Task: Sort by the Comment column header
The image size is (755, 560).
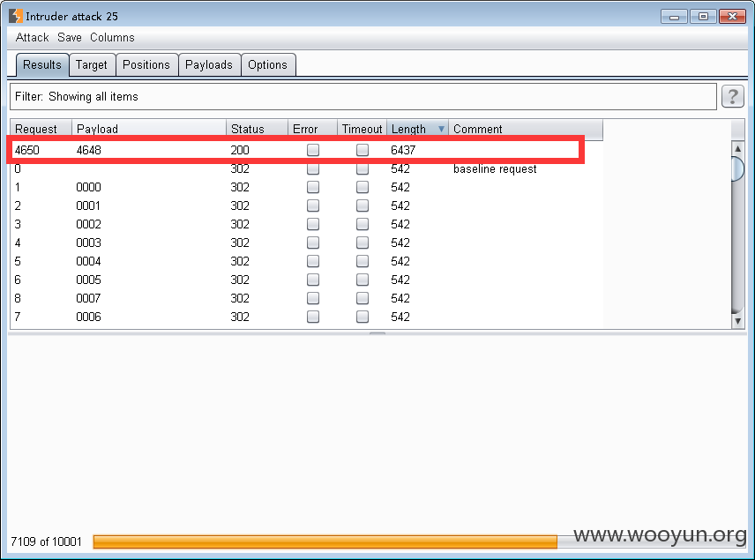Action: click(526, 129)
